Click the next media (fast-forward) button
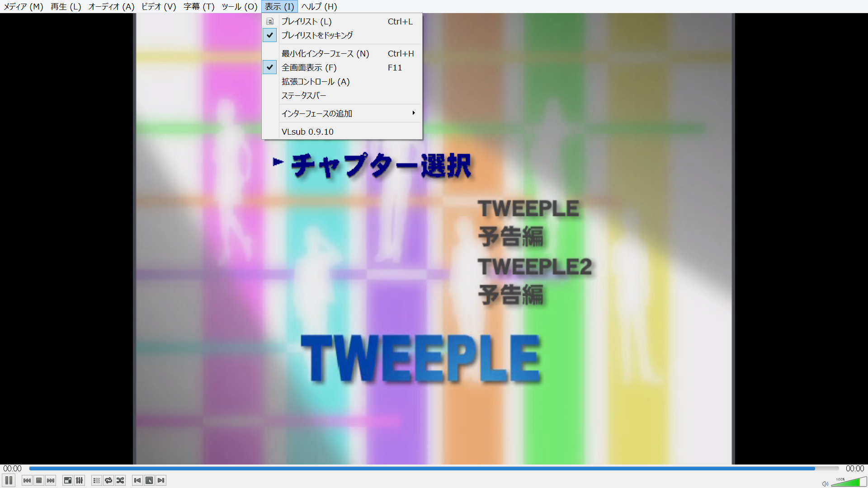The height and width of the screenshot is (488, 868). tap(51, 480)
